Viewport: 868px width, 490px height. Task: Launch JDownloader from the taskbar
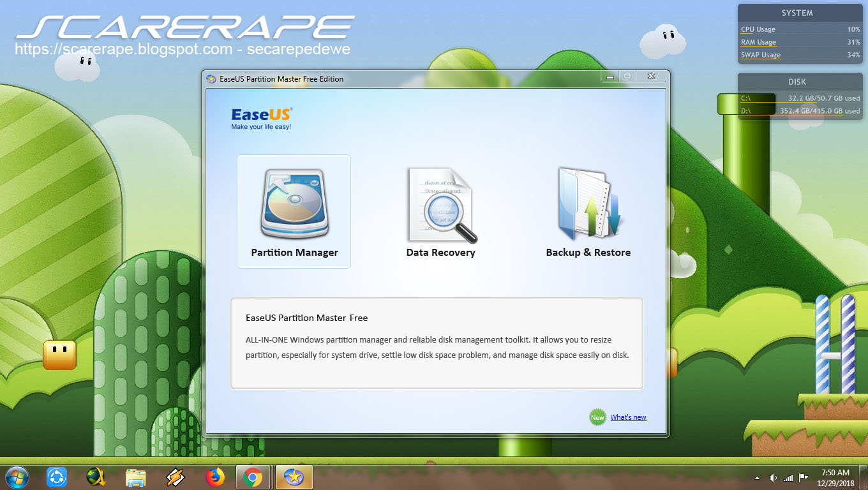pyautogui.click(x=96, y=477)
